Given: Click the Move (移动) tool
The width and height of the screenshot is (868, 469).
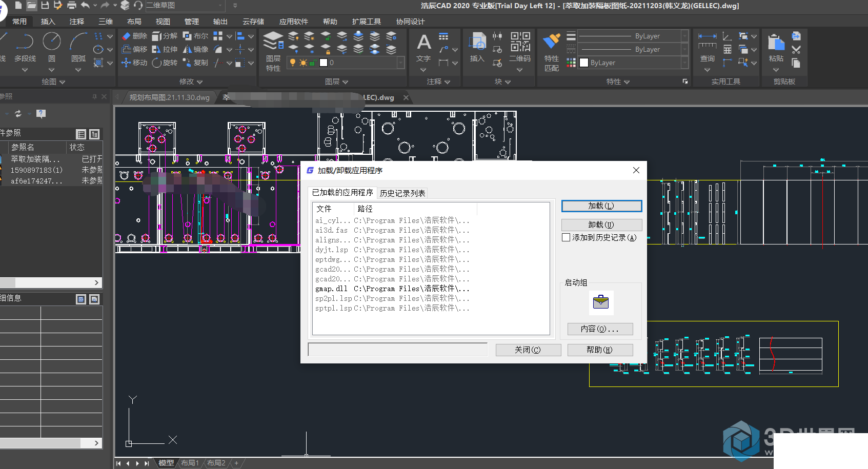Looking at the screenshot, I should coord(134,63).
